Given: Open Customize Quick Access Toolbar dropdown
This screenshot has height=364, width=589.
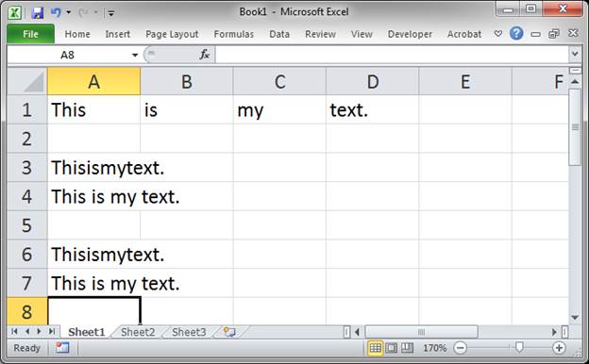Looking at the screenshot, I should pos(110,13).
